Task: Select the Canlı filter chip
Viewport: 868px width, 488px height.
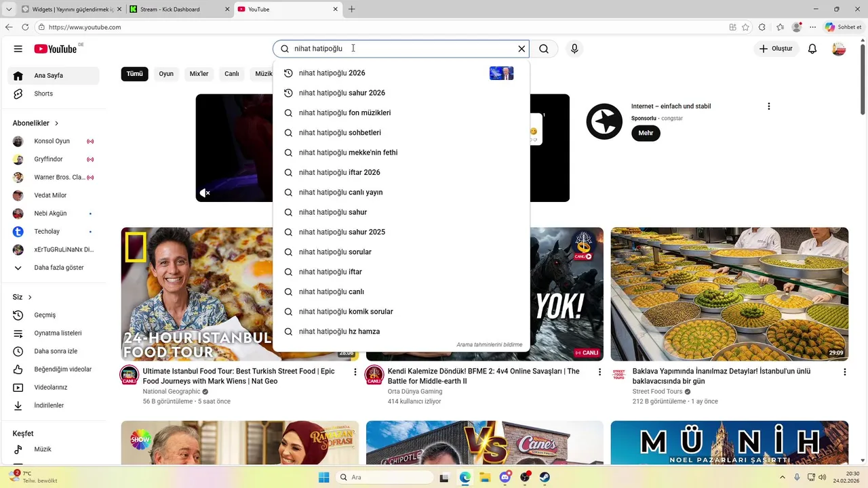Action: click(x=232, y=74)
